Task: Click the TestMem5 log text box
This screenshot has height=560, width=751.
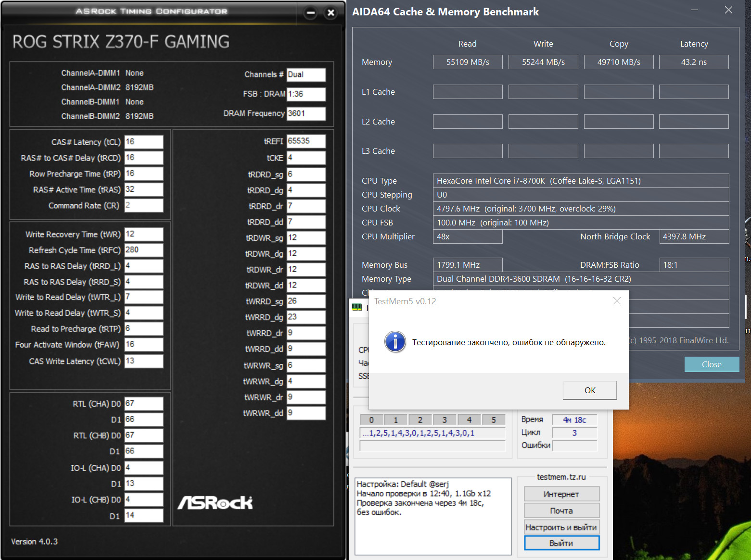Action: pyautogui.click(x=433, y=516)
